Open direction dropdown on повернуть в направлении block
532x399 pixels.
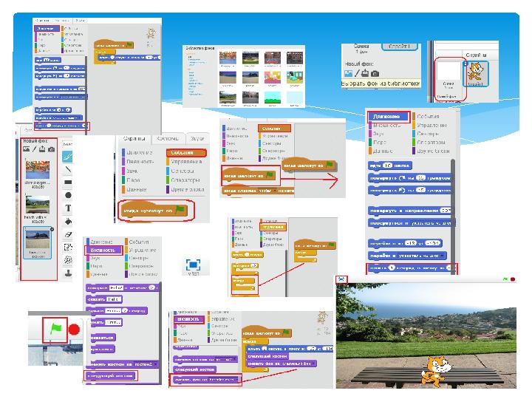[446, 211]
